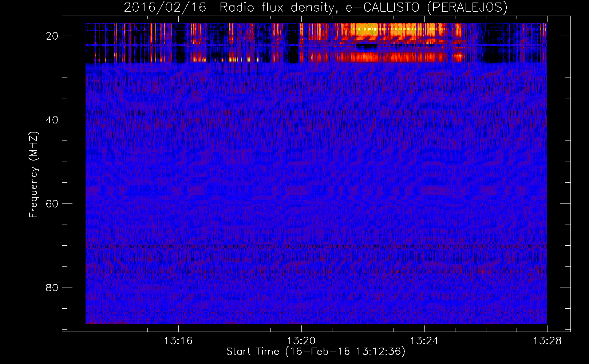The image size is (589, 364).
Task: Select the 40 frequency tick label
Action: pos(52,120)
